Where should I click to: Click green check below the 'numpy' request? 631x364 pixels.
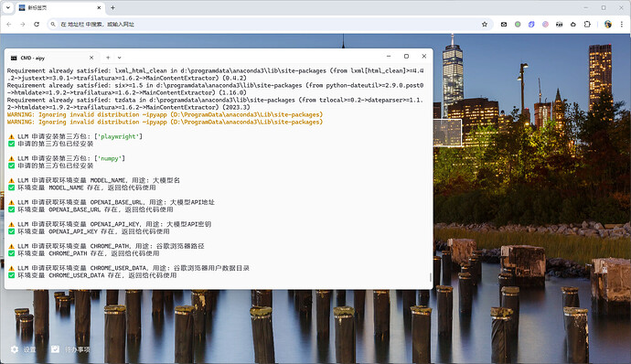coord(11,166)
